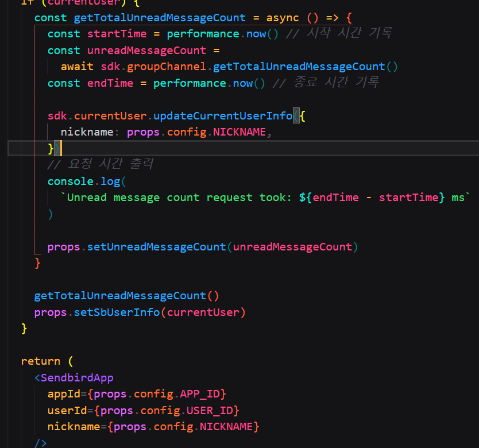
Task: Click the 'appId' JSX attribute
Action: 64,394
